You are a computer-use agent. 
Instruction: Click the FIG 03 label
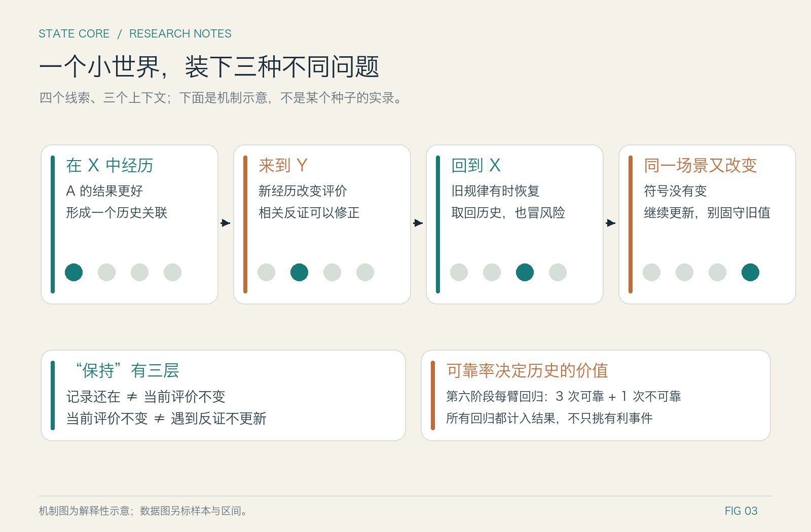coord(741,511)
